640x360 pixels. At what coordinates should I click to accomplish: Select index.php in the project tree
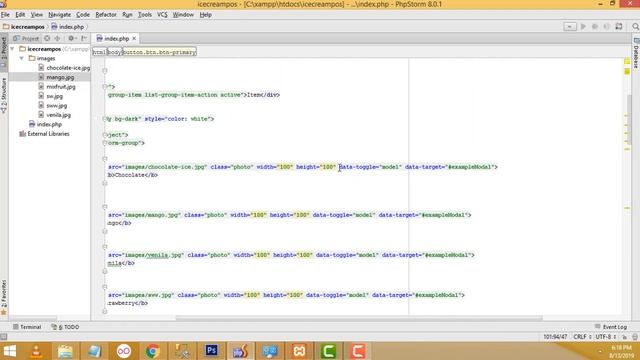tap(45, 124)
